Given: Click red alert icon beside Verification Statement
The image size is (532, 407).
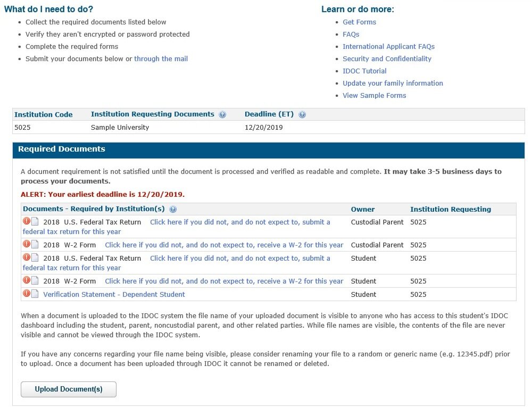Looking at the screenshot, I should click(26, 294).
